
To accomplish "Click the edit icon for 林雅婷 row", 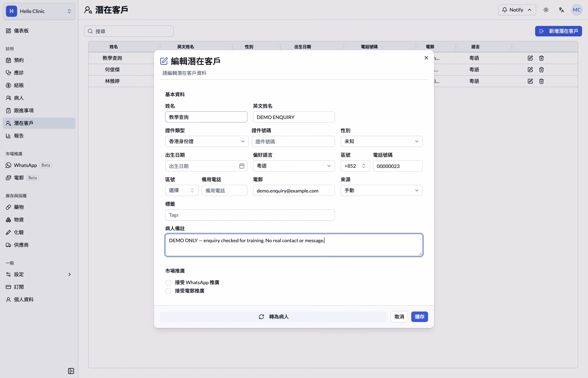I will click(530, 81).
